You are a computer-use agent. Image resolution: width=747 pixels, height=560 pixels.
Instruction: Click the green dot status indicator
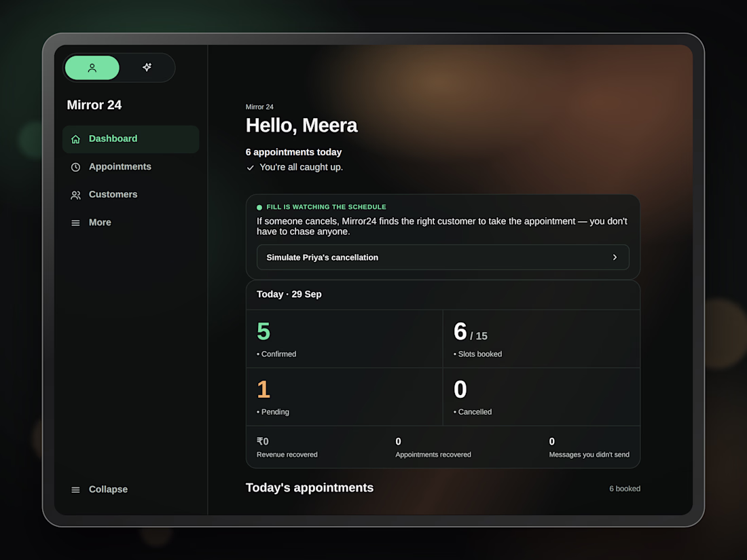coord(259,207)
